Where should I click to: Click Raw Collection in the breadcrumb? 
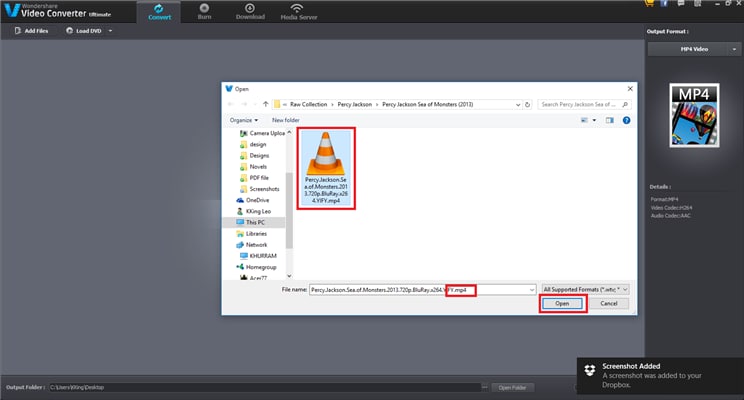tap(308, 104)
